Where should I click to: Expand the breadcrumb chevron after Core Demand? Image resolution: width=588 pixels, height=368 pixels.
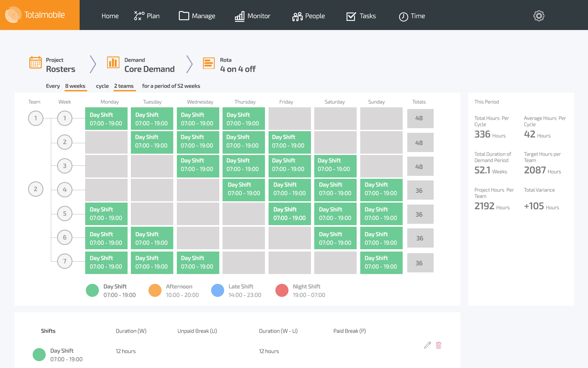tap(190, 64)
